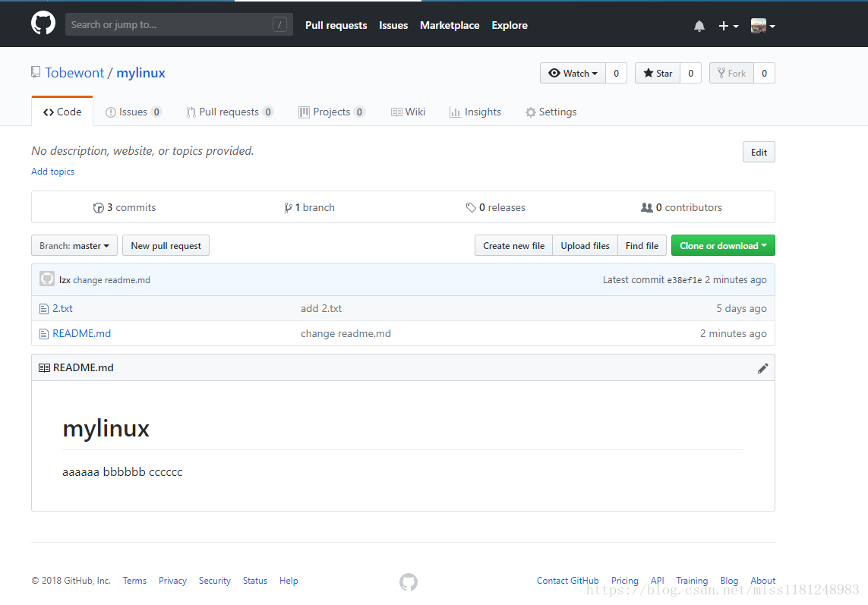
Task: Open the user avatar menu
Action: coord(762,26)
